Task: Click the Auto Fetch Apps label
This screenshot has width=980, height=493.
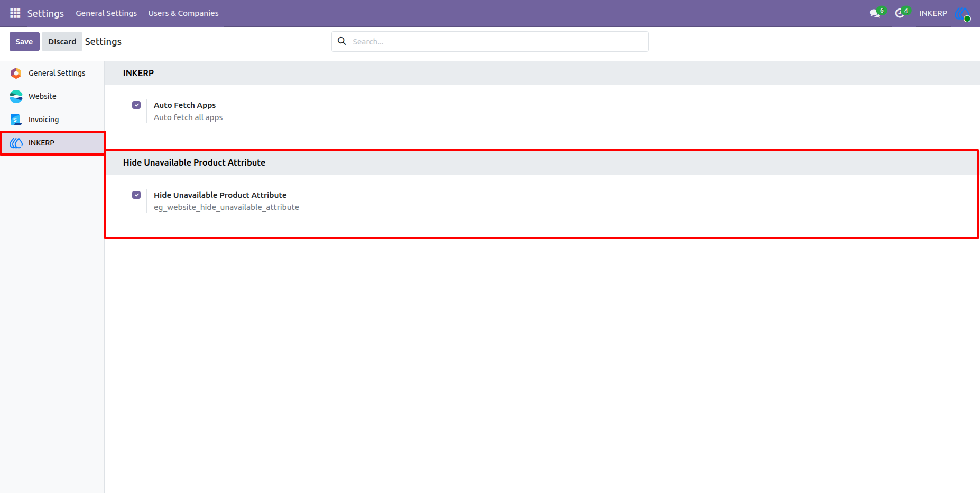Action: [x=185, y=105]
